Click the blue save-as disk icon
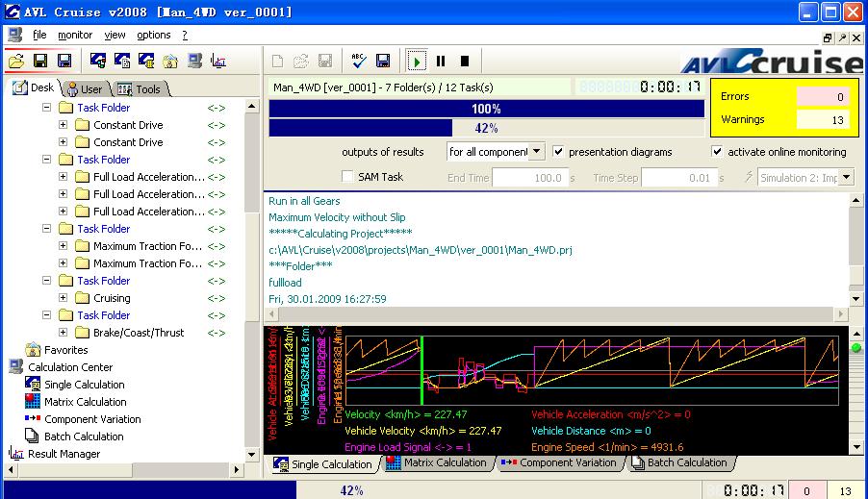868x499 pixels. point(64,61)
